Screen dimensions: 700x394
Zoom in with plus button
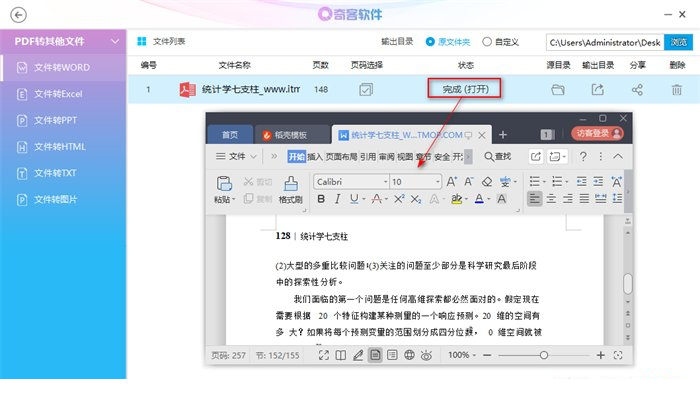(600, 355)
